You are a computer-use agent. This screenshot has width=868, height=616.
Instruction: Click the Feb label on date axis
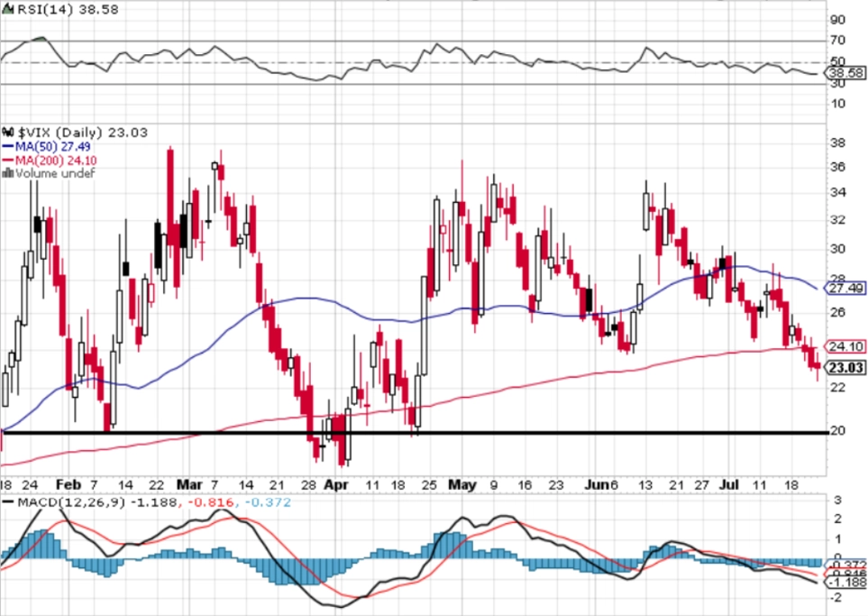point(69,484)
